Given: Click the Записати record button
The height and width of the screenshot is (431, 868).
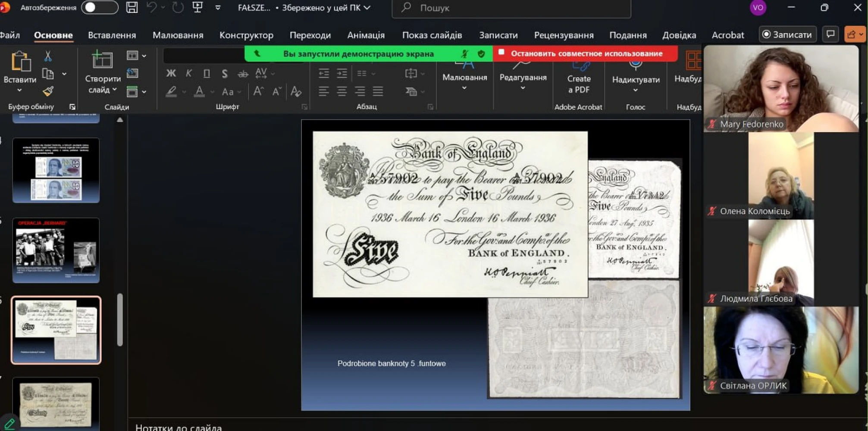Looking at the screenshot, I should click(x=787, y=34).
